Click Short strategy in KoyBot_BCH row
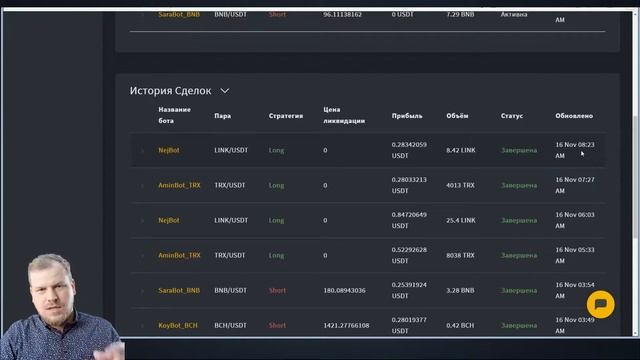Screen dimensions: 640x360 tap(277, 325)
